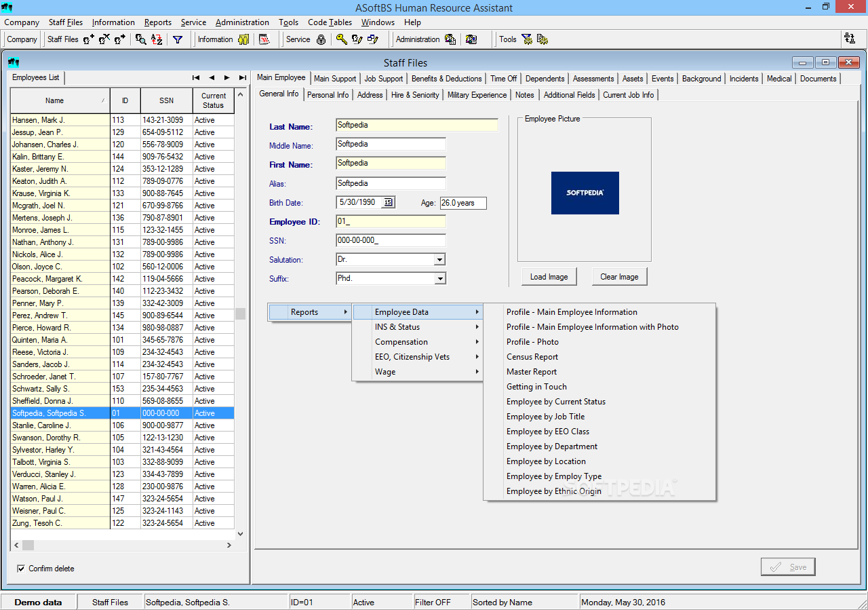Select the row 'Peacock, Margaret K.'
Viewport: 868px width, 610px height.
(122, 279)
